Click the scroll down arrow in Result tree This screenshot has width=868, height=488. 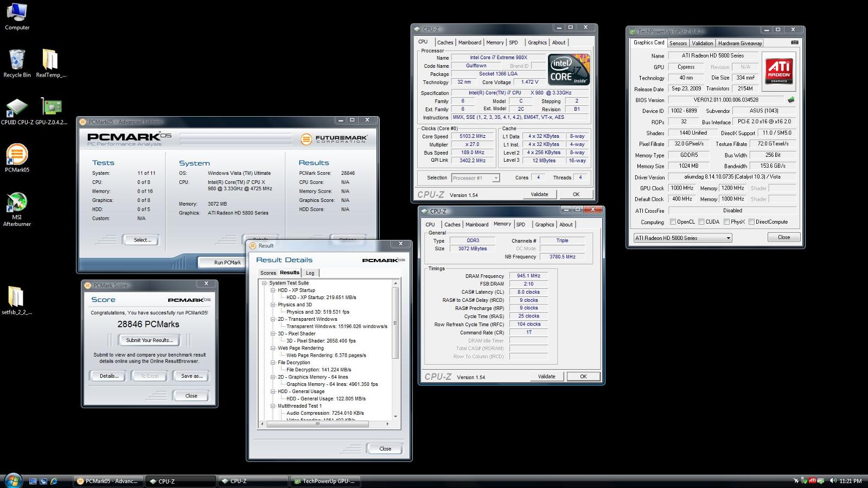pos(395,417)
